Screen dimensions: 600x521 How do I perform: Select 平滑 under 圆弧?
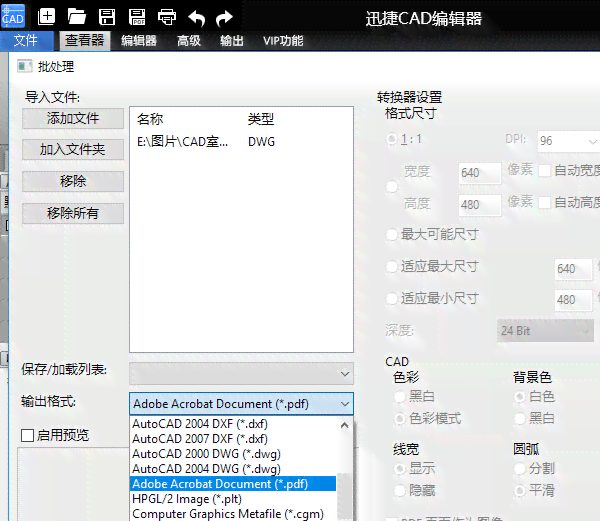pos(520,491)
